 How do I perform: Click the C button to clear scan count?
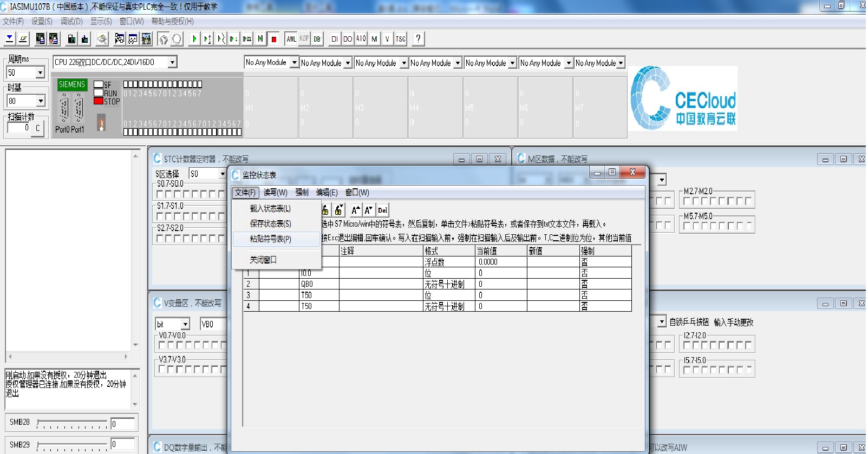point(37,128)
